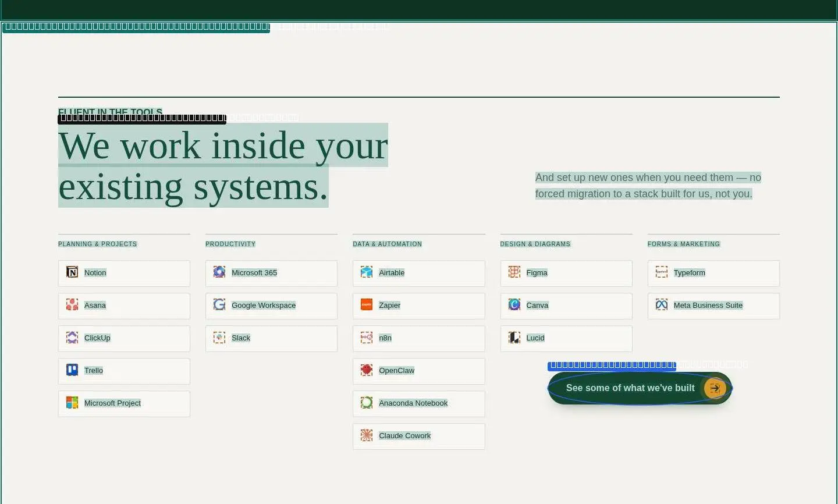Select the "Figma" label text
Screen dimensions: 838x504
(537, 272)
